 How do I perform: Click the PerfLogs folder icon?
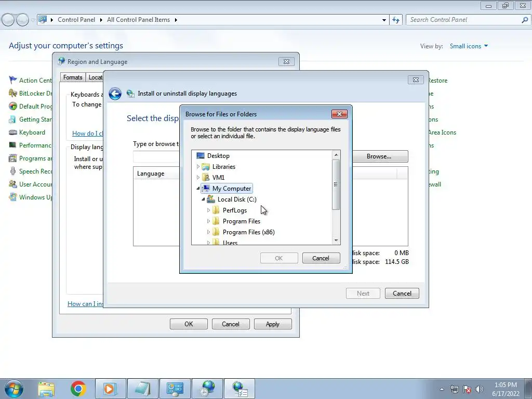click(216, 210)
